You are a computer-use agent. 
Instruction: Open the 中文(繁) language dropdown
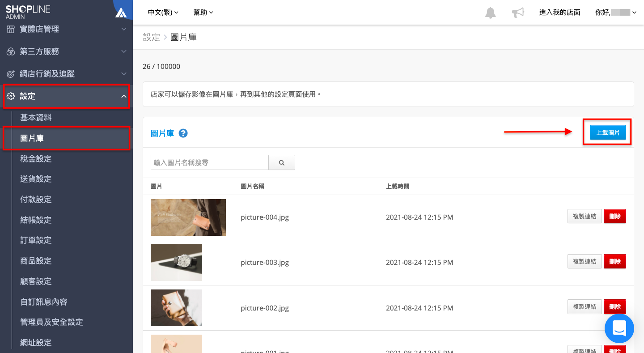tap(163, 13)
